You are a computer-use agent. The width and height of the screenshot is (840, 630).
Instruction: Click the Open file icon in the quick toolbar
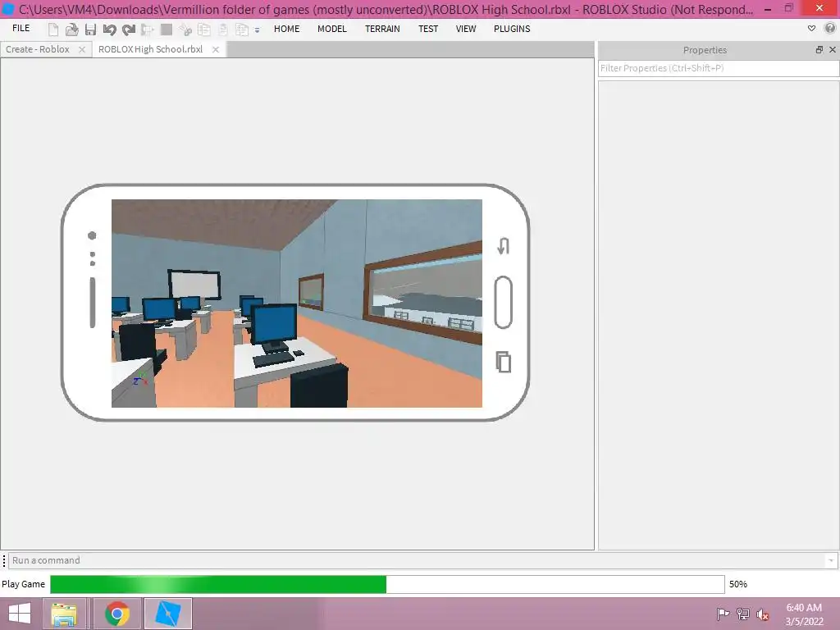[72, 30]
